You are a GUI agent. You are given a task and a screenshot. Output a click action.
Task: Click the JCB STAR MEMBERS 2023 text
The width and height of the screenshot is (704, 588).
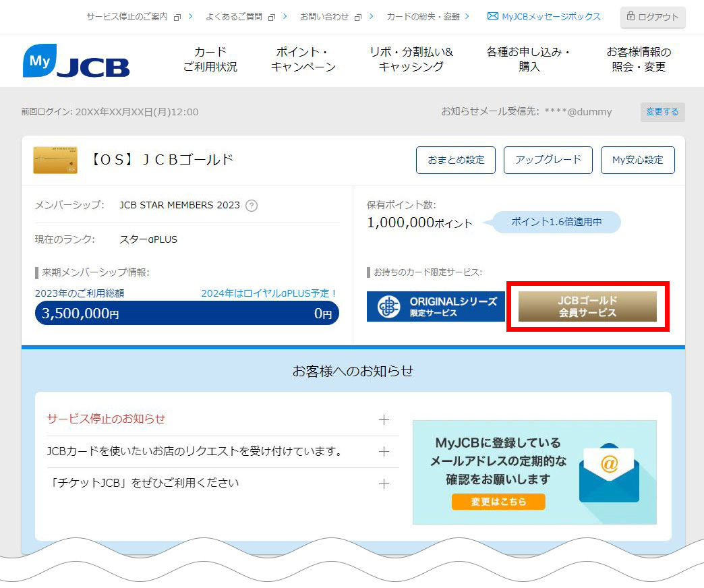click(179, 205)
